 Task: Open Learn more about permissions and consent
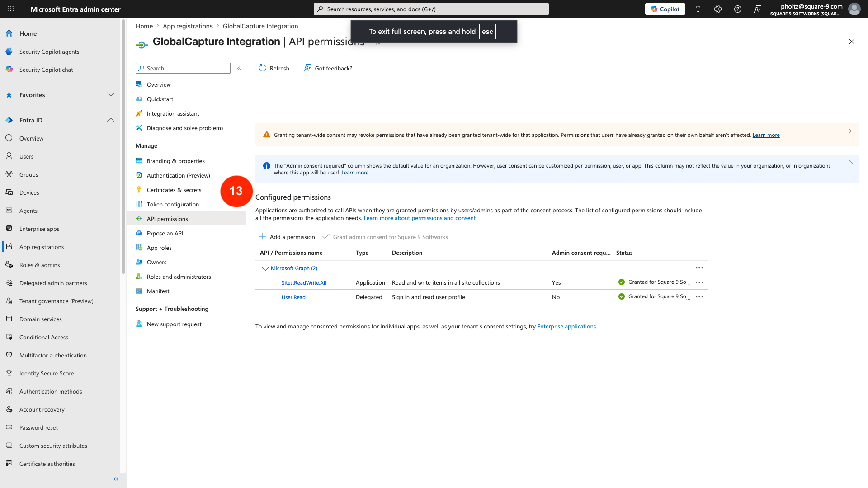tap(420, 218)
